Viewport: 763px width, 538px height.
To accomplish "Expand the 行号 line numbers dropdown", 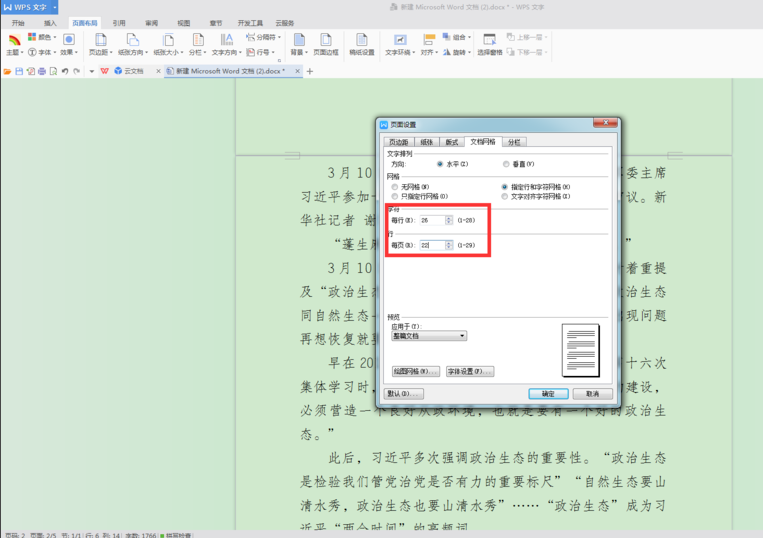I will (x=260, y=52).
